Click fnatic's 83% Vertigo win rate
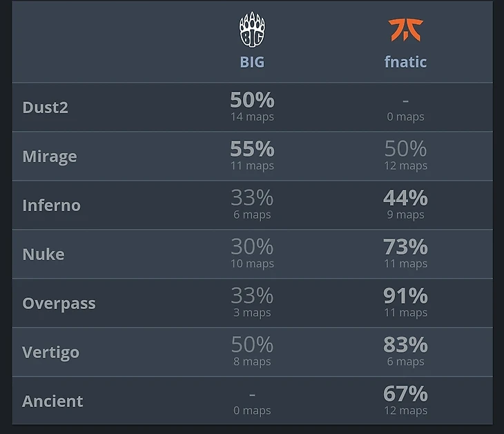504x434 pixels. click(x=406, y=345)
